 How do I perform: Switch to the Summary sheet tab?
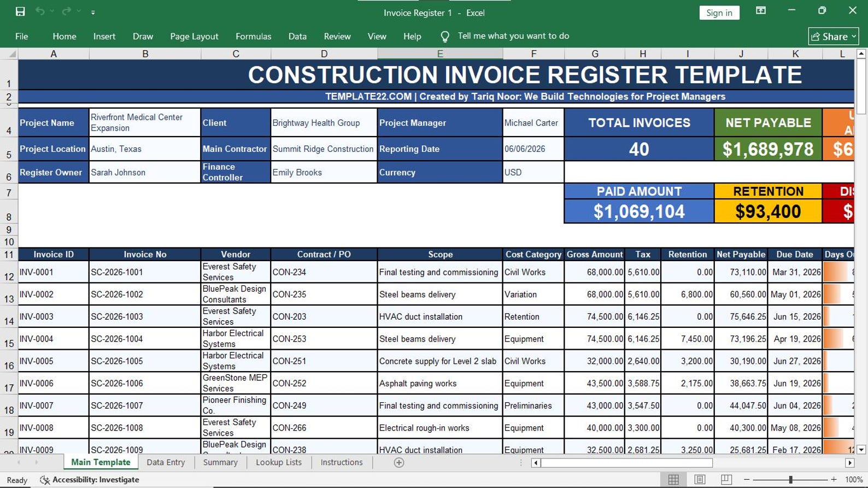tap(220, 462)
